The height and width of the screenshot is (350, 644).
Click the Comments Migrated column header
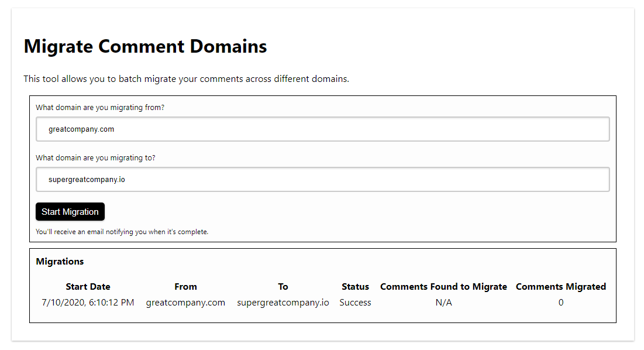pyautogui.click(x=560, y=287)
